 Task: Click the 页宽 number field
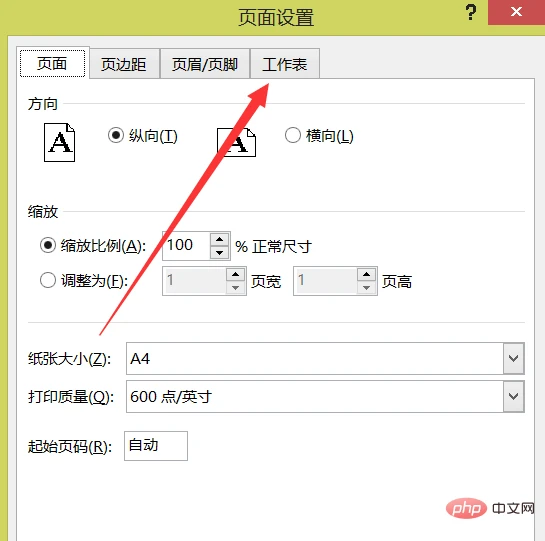tap(195, 281)
